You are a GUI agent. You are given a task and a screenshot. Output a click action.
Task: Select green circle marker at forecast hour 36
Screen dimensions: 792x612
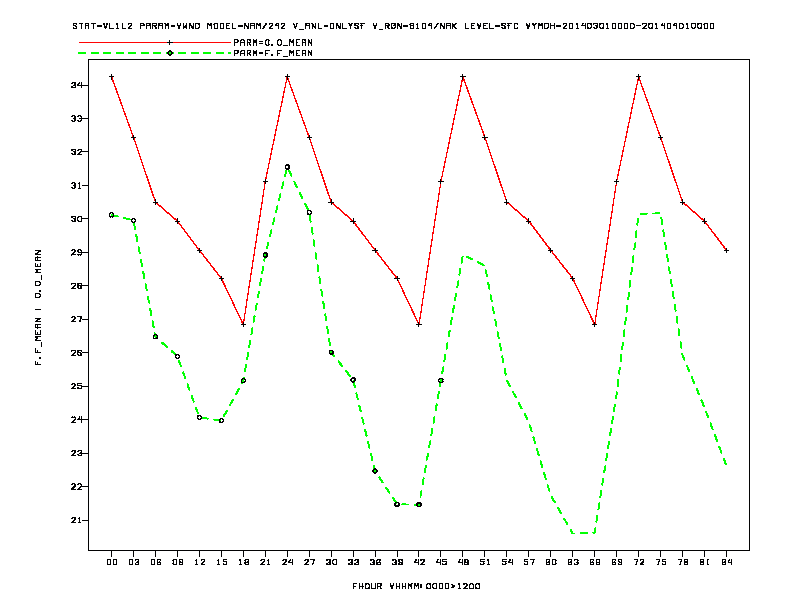(375, 471)
